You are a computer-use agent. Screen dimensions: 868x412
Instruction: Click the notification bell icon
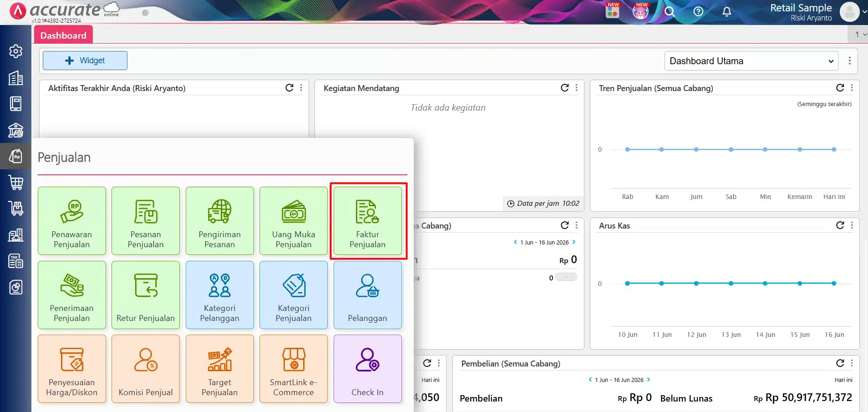[x=727, y=12]
